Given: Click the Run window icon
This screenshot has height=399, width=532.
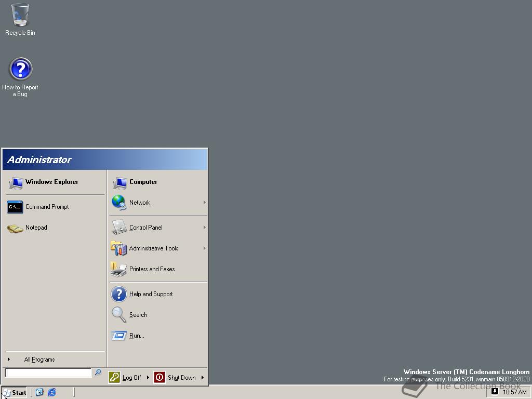Looking at the screenshot, I should 119,336.
